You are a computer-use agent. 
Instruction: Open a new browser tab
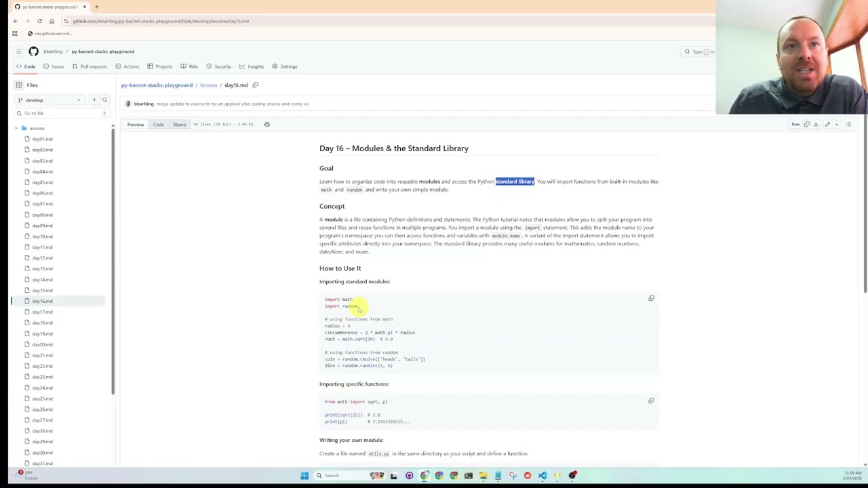tap(96, 7)
